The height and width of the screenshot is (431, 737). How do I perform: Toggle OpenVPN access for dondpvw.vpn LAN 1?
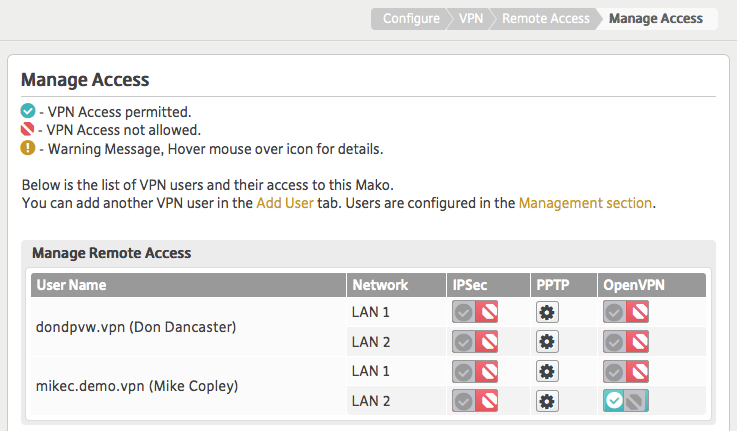(x=626, y=312)
